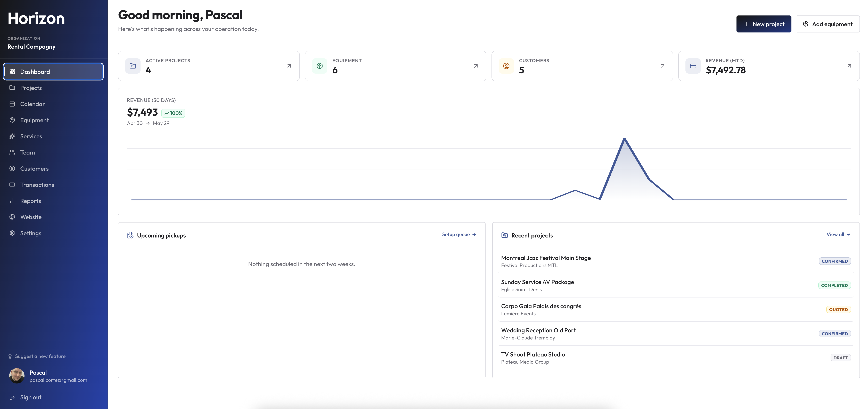
Task: Click Pascal's profile avatar photo
Action: [17, 376]
